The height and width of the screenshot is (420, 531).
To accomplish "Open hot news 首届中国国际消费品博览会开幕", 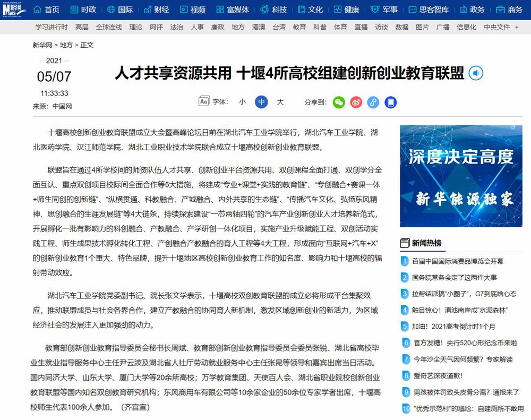I will 458,261.
